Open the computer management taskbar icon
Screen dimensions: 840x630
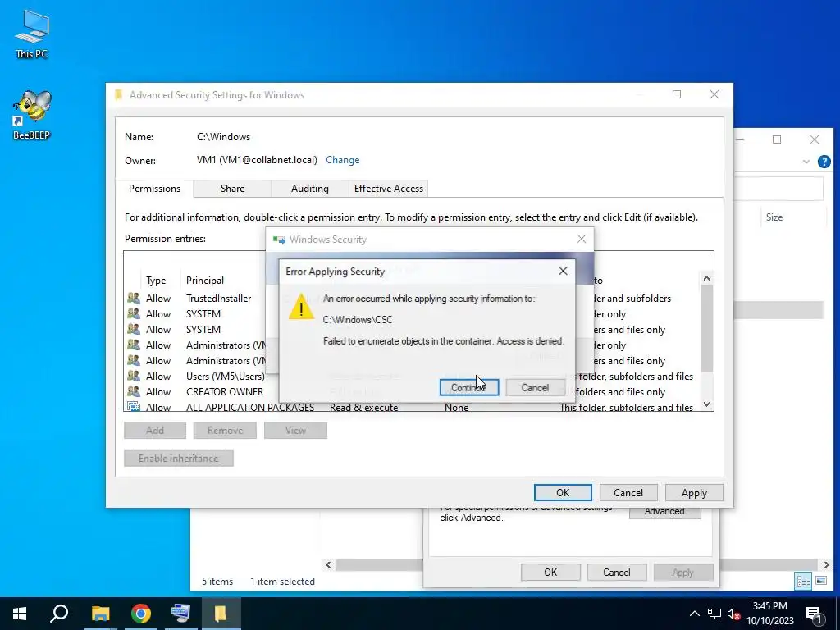point(180,614)
